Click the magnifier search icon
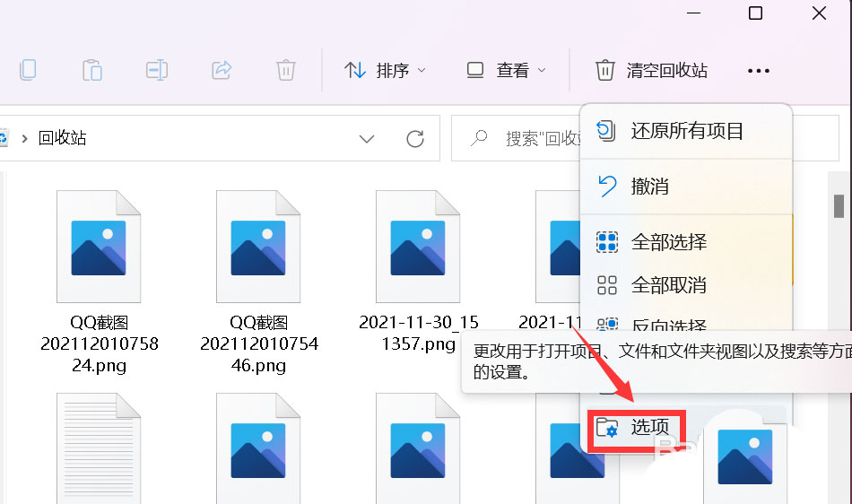The height and width of the screenshot is (504, 852). (x=479, y=138)
